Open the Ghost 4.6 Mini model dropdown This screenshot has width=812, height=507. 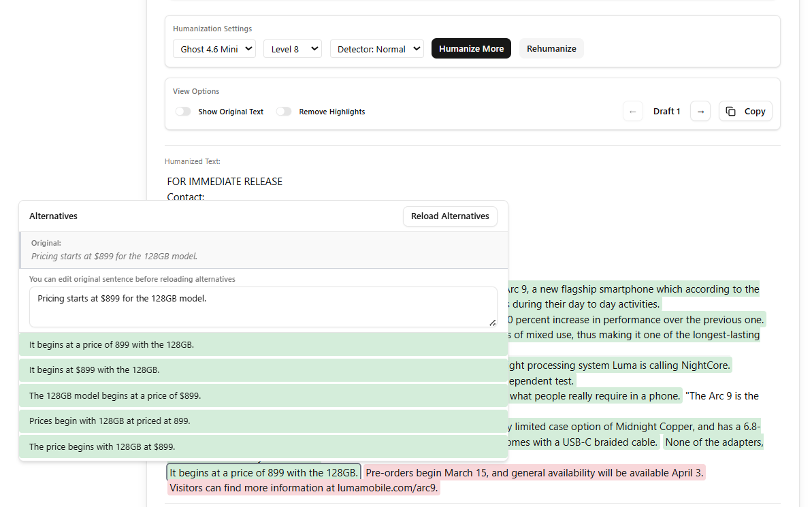(x=214, y=48)
